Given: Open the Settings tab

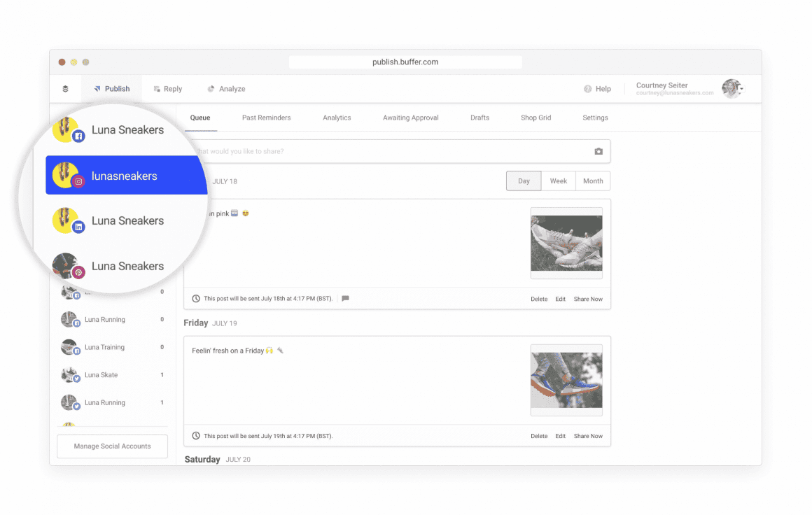Looking at the screenshot, I should pyautogui.click(x=595, y=118).
